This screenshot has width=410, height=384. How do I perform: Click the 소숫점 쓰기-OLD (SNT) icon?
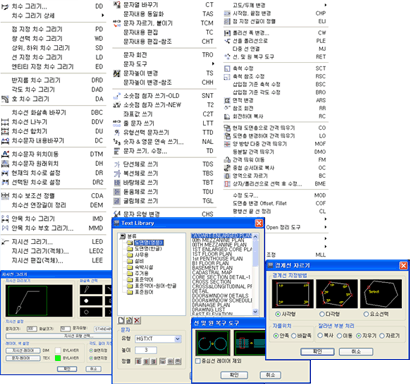117,96
